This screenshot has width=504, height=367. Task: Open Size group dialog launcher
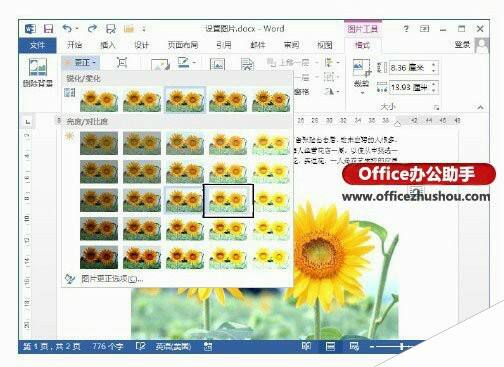(x=436, y=107)
